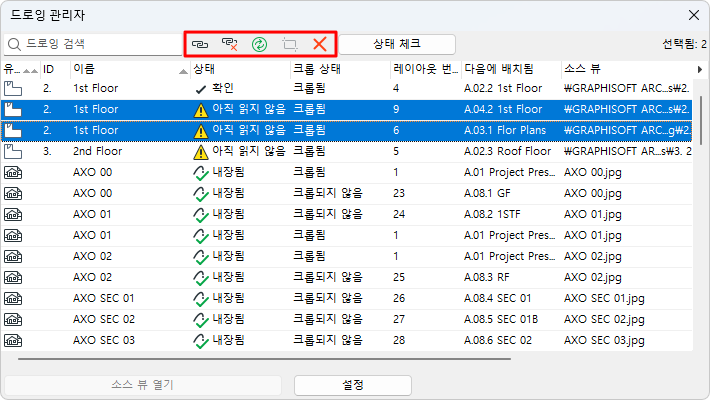Sort by the 다음에 배치됨 column header
The height and width of the screenshot is (400, 710).
click(x=511, y=69)
